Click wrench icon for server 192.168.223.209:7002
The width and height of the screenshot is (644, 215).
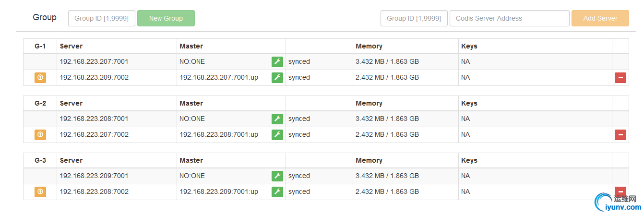point(277,77)
